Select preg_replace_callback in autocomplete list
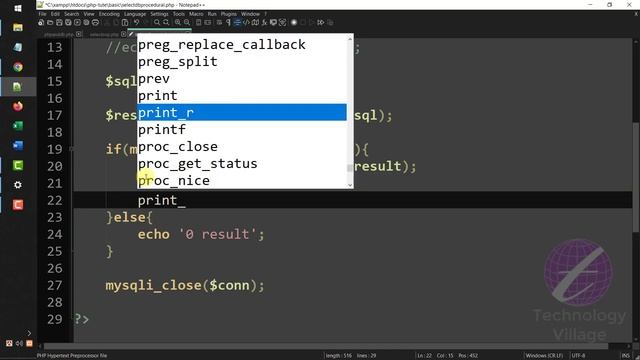 pyautogui.click(x=242, y=44)
